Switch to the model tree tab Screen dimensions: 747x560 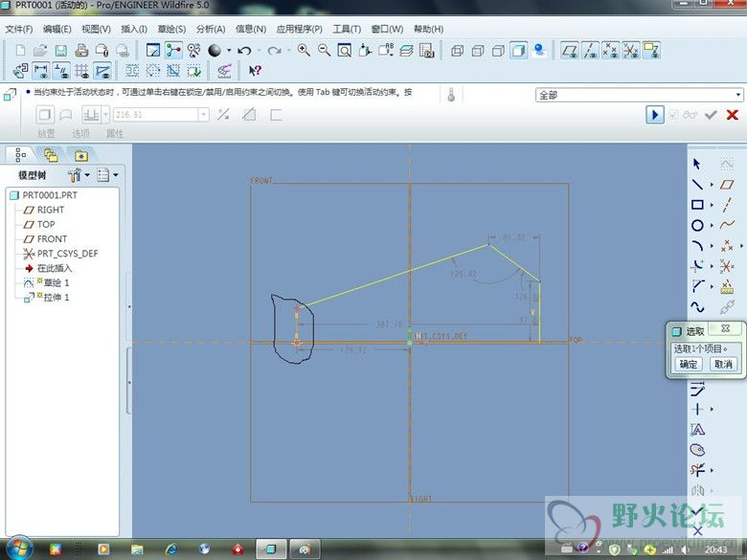pyautogui.click(x=20, y=155)
